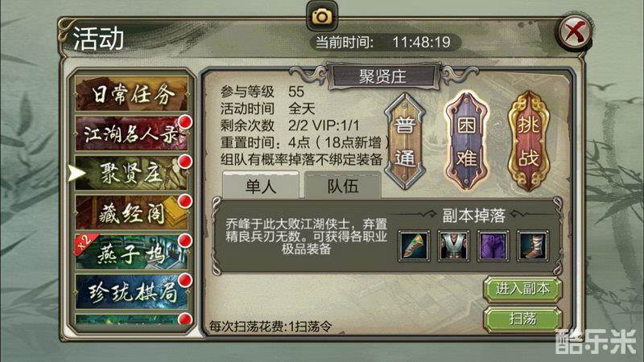Select the boots drop item
Screen dimensions: 644x362
(x=533, y=246)
